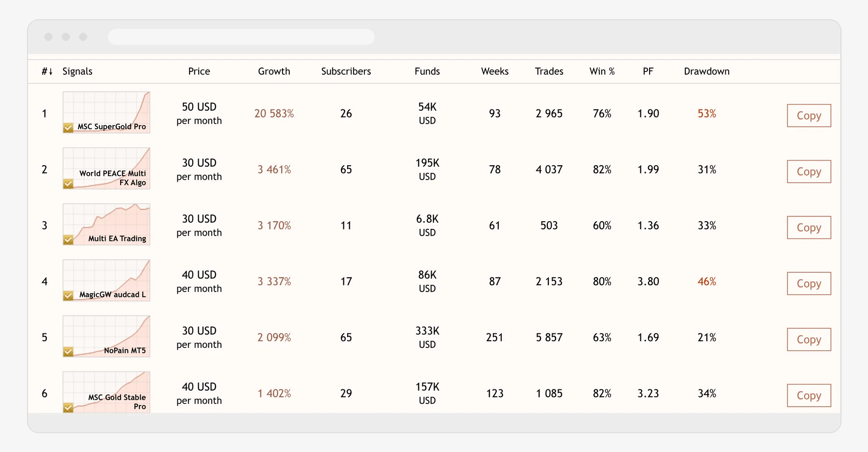868x452 pixels.
Task: Sort the table by Subscribers column
Action: pos(346,71)
